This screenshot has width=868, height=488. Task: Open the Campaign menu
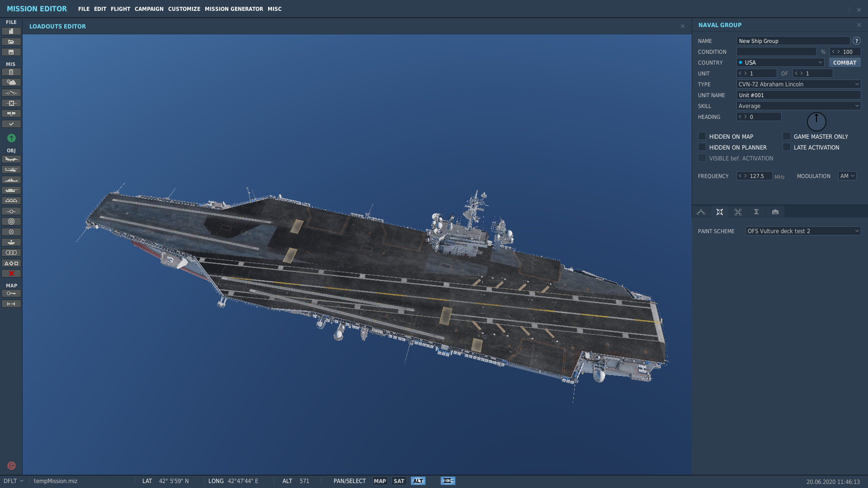point(149,9)
